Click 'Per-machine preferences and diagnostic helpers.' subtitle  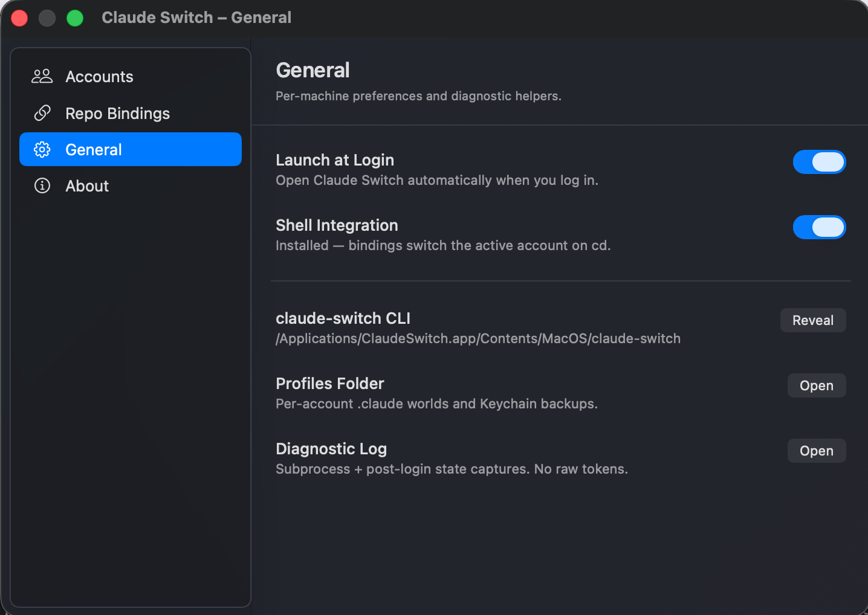[418, 96]
